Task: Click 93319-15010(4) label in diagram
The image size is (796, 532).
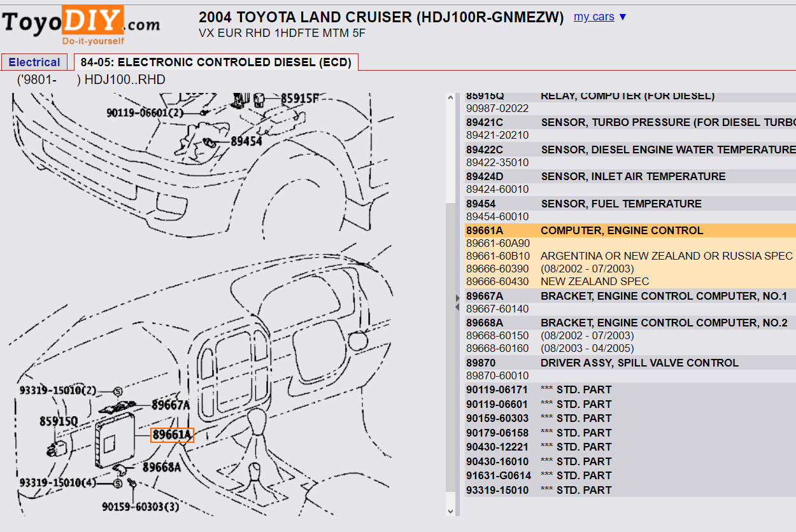Action: pos(57,482)
